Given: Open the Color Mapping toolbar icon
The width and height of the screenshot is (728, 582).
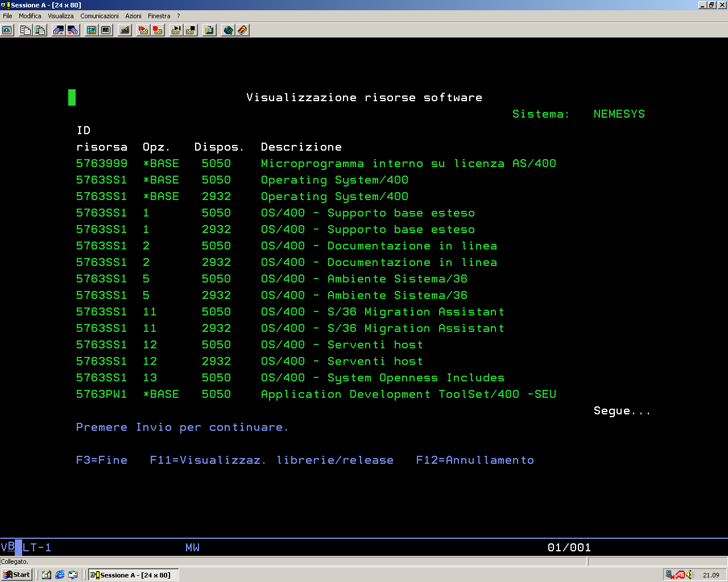Looking at the screenshot, I should [106, 30].
